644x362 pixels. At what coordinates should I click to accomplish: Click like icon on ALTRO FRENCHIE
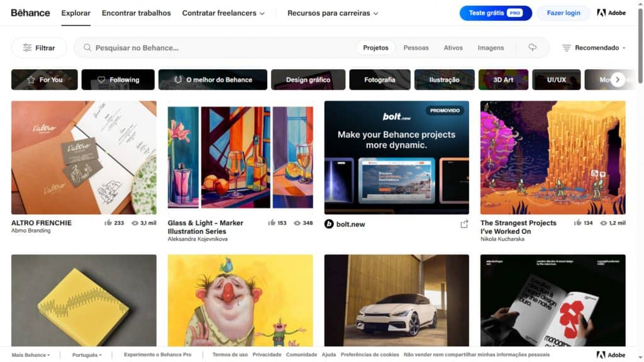108,223
